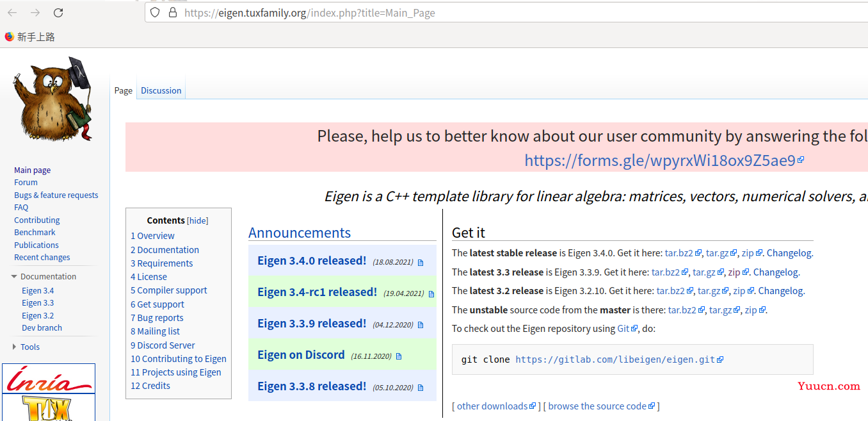Open tracking protection shield icon
Screen dimensions: 868x421
tap(155, 12)
